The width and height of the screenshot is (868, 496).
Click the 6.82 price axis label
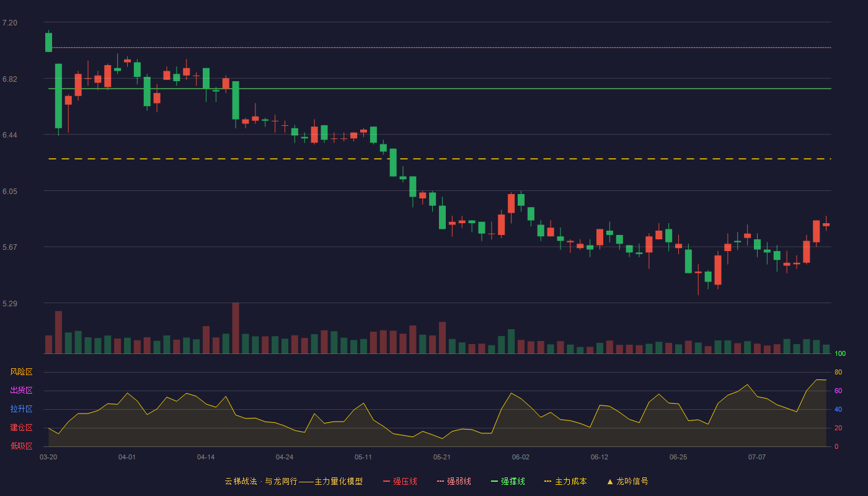[10, 79]
